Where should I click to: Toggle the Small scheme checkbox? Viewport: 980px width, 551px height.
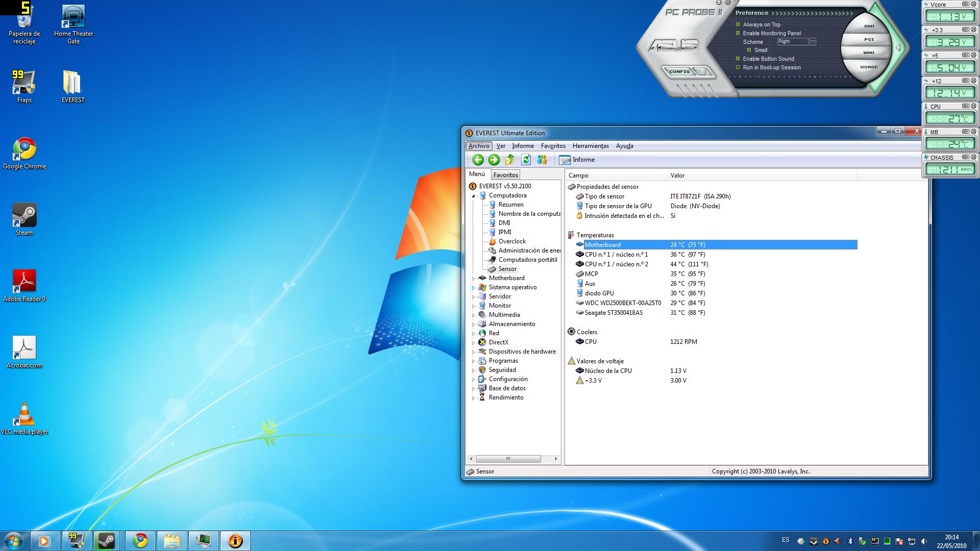coord(749,50)
